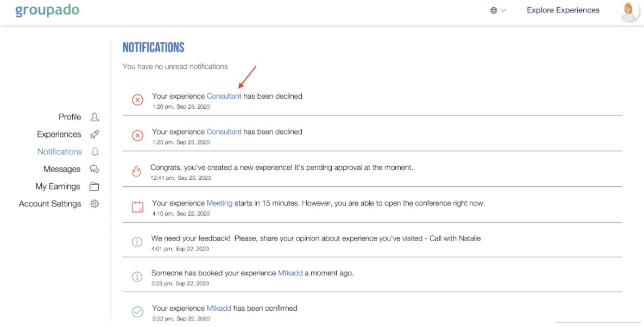Open My Earnings from the sidebar
Screen dimensions: 644x327
coord(58,186)
